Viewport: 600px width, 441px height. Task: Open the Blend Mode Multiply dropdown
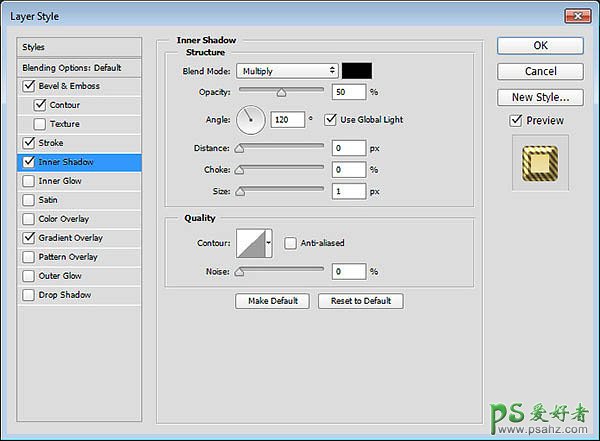tap(287, 71)
